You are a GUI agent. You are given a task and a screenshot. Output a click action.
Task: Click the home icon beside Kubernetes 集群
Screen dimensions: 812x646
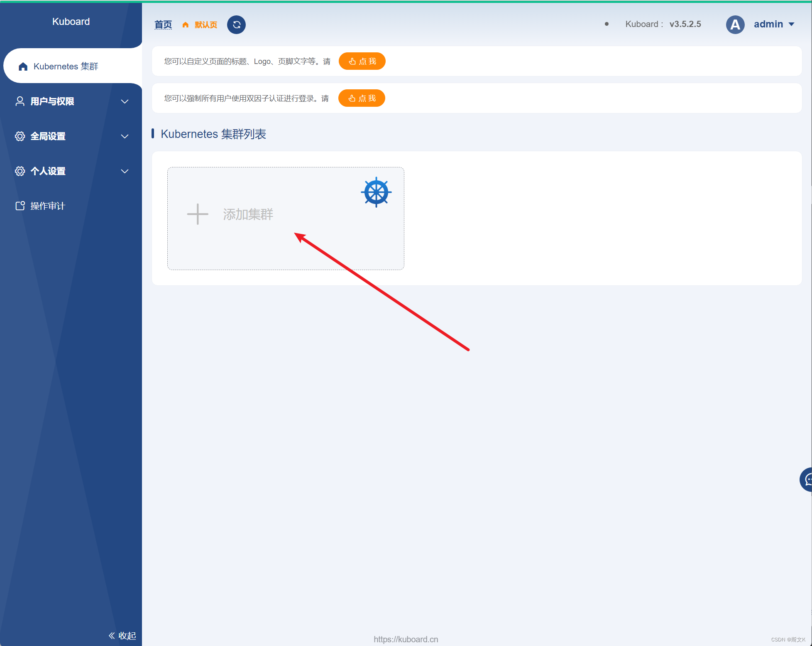(x=23, y=66)
